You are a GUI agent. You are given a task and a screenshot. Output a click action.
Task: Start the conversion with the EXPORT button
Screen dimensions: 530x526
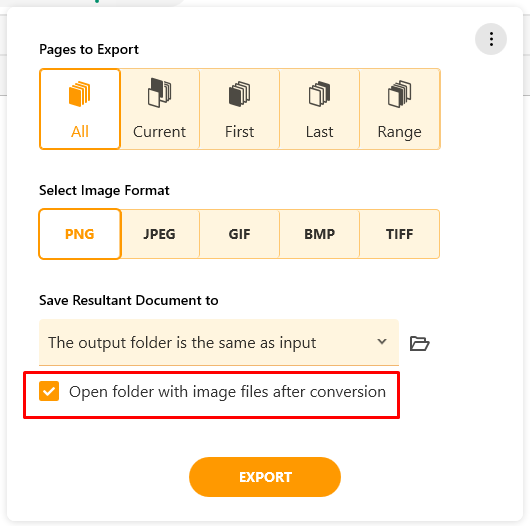(265, 477)
